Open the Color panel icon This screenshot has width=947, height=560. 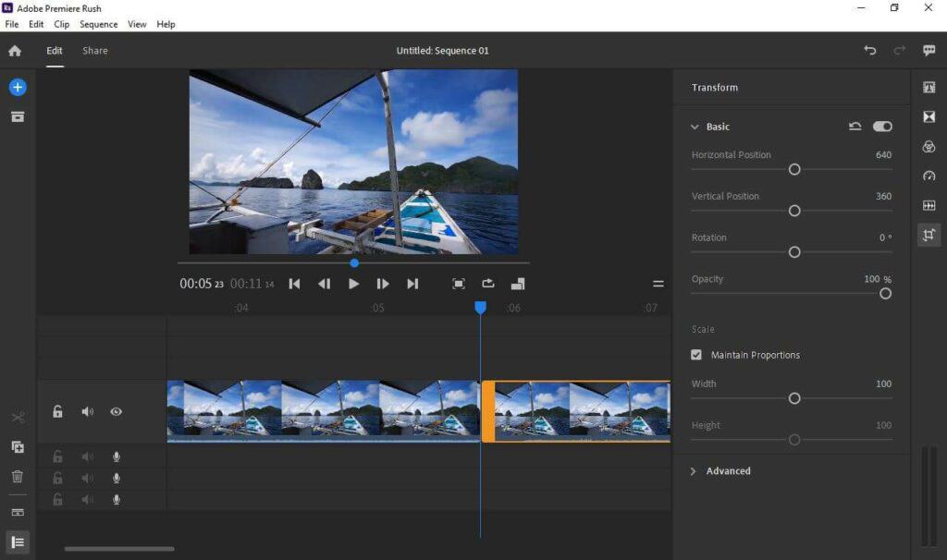pos(929,147)
